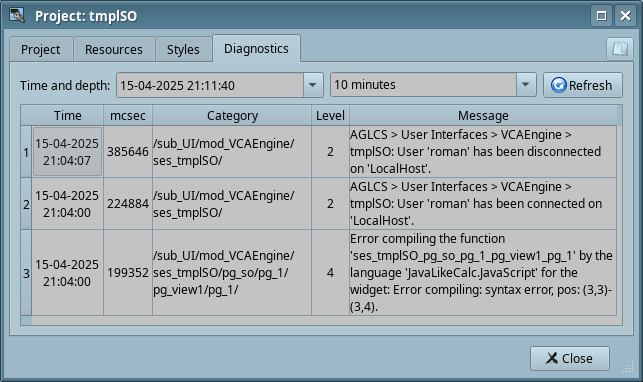Select row 3 header in the table
643x382 pixels.
tap(26, 273)
